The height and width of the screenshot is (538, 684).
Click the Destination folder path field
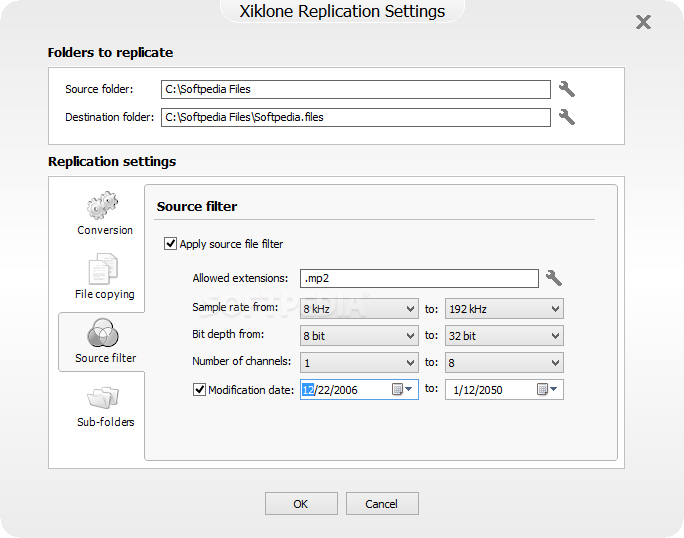click(356, 117)
